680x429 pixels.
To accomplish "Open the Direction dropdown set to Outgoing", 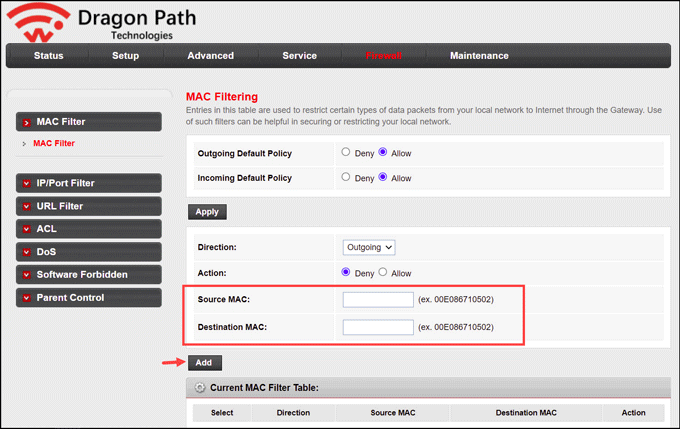I will point(369,247).
